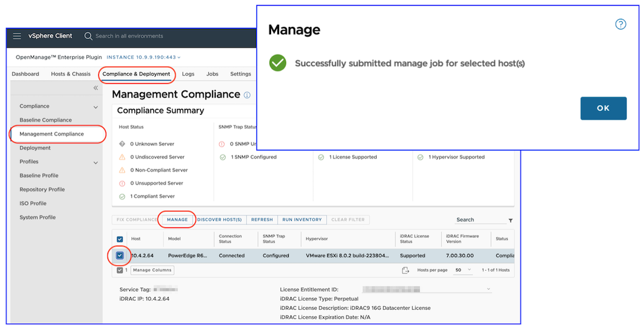Toggle the select-all hosts header checkbox
The height and width of the screenshot is (330, 644).
click(120, 239)
